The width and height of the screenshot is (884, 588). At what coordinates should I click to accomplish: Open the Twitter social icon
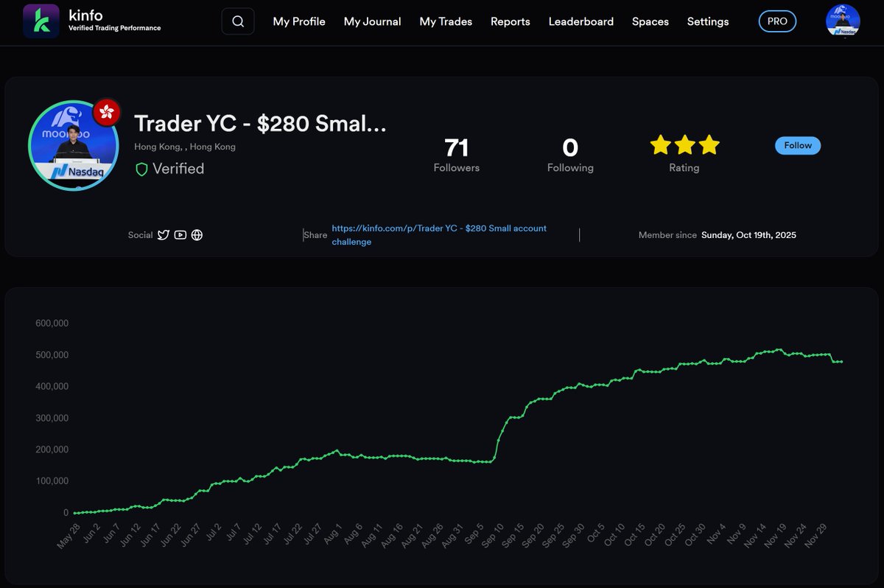tap(164, 235)
